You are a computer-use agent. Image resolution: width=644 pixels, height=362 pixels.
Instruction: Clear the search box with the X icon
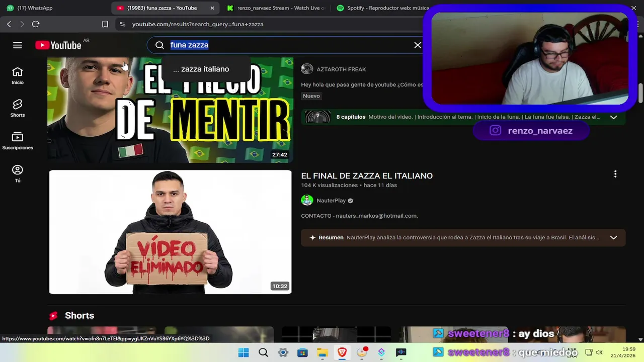[x=418, y=45]
